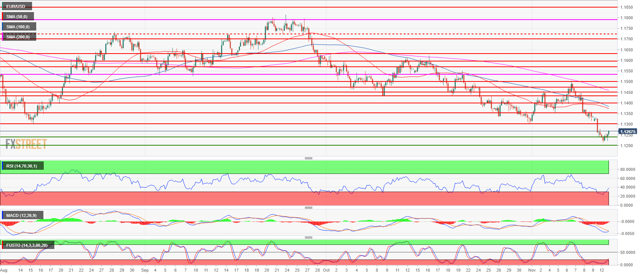The image size is (644, 275).
Task: Click the 20.0000 RSI axis value
Action: pos(627,197)
